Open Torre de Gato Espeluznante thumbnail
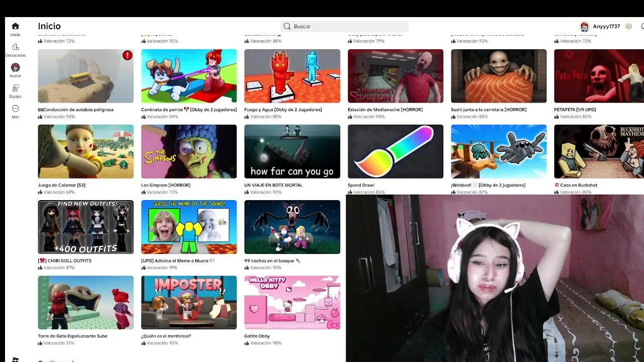This screenshot has width=644, height=362. [86, 302]
